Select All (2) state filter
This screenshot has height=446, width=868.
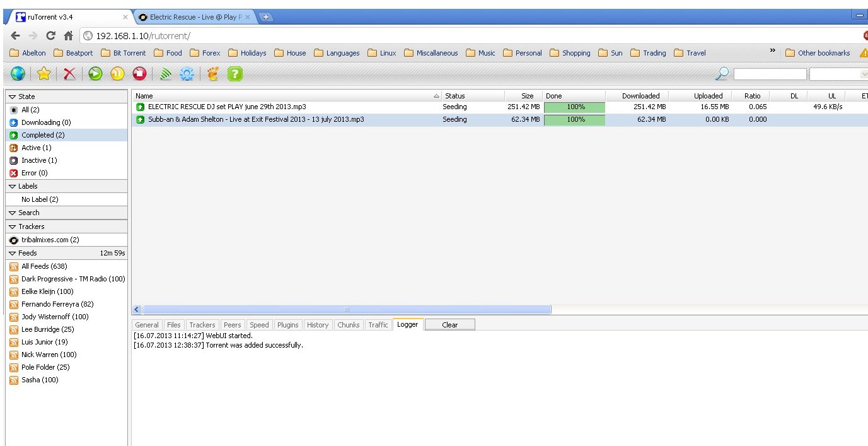(x=66, y=110)
